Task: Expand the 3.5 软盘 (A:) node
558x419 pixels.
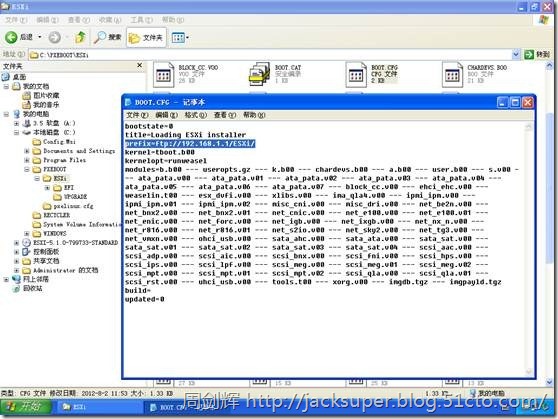Action: (x=16, y=123)
